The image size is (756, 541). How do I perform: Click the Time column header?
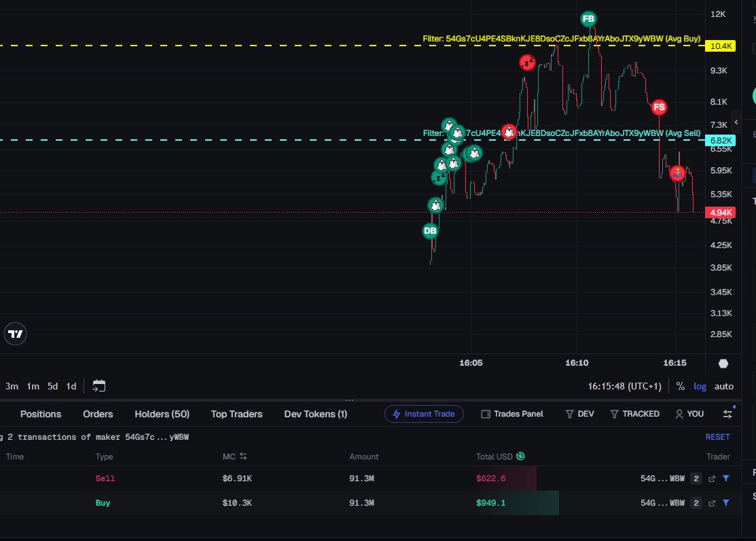point(14,457)
